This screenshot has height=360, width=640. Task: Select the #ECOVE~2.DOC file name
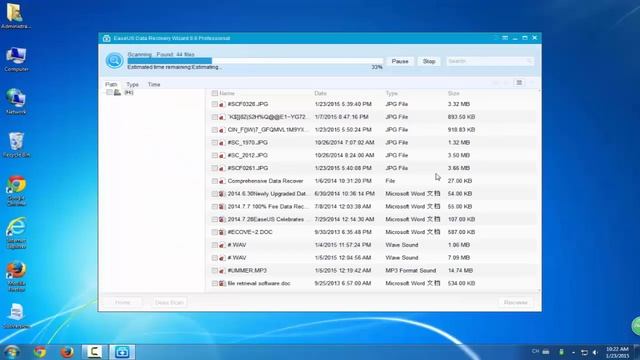(250, 232)
